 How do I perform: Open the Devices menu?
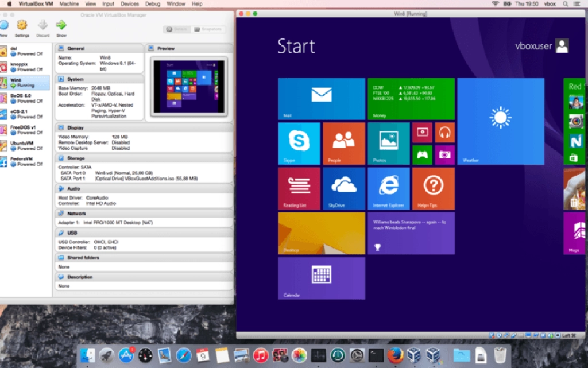[x=129, y=4]
